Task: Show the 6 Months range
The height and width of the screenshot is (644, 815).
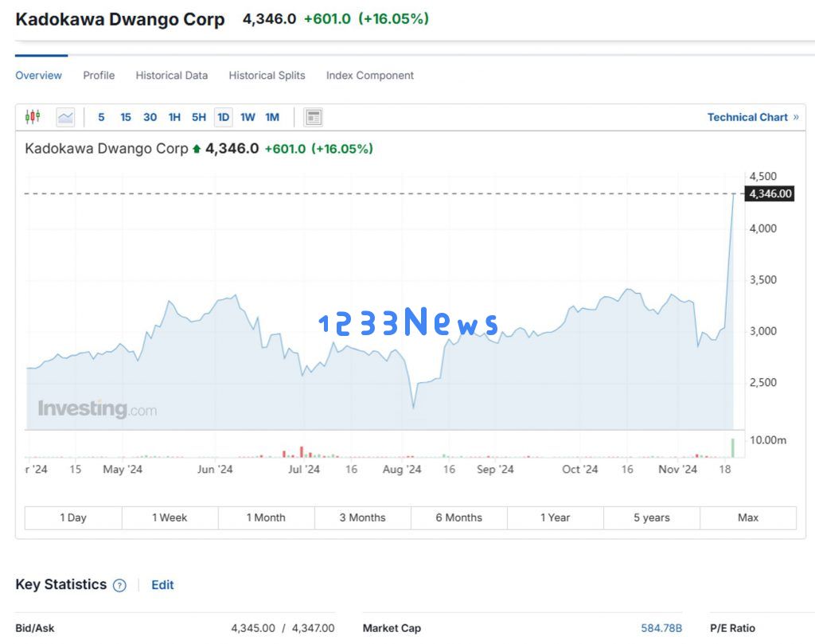Action: pyautogui.click(x=459, y=517)
